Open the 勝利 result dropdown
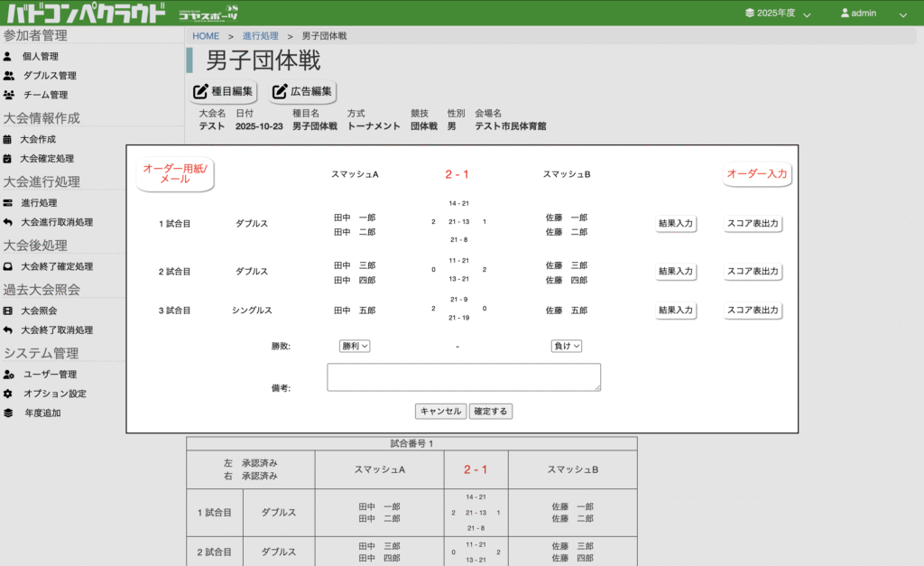Image resolution: width=924 pixels, height=566 pixels. tap(356, 346)
